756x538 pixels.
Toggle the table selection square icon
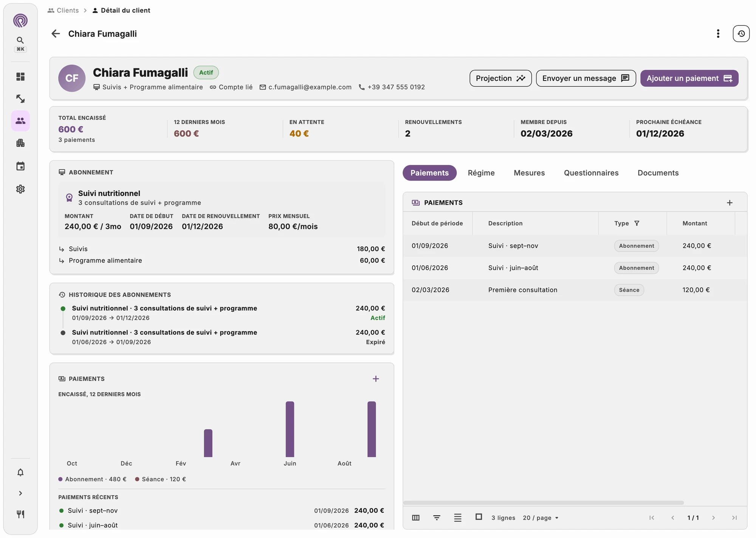(x=479, y=517)
